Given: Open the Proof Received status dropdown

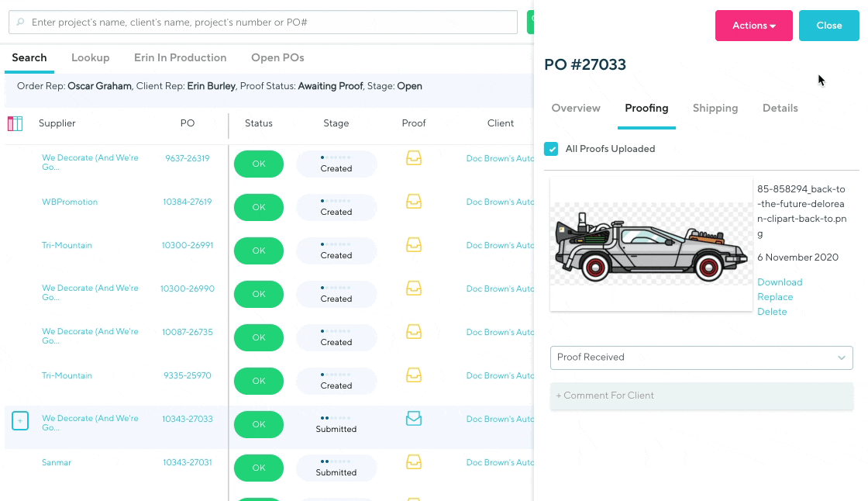Looking at the screenshot, I should pyautogui.click(x=701, y=358).
